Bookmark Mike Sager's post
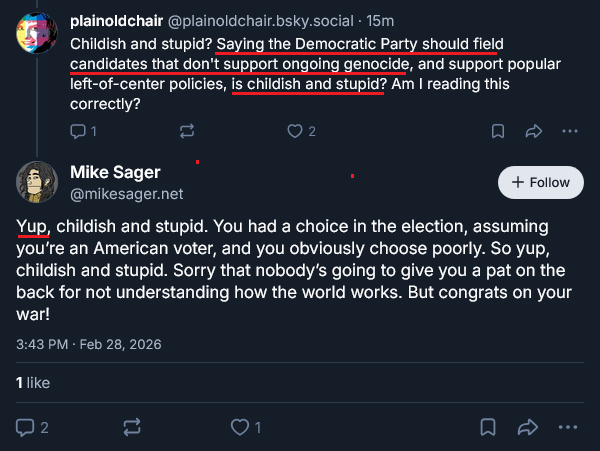 pos(488,427)
